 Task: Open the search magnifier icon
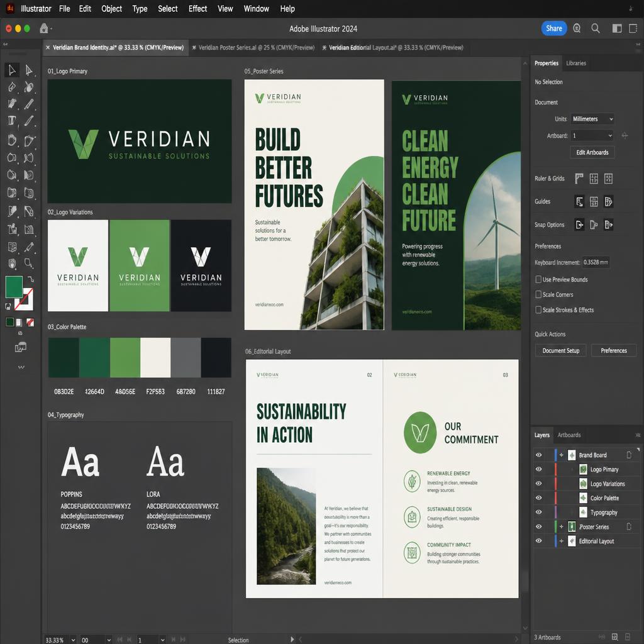point(595,28)
